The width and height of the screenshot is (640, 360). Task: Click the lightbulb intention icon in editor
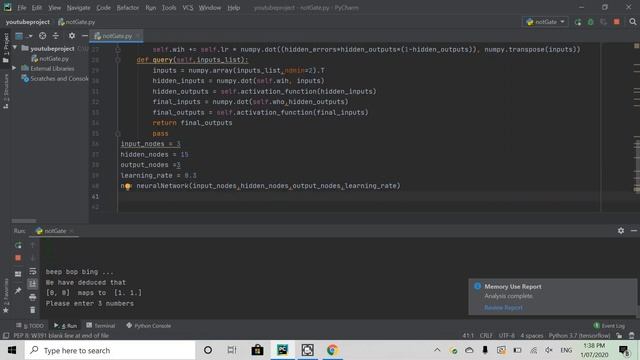point(127,186)
